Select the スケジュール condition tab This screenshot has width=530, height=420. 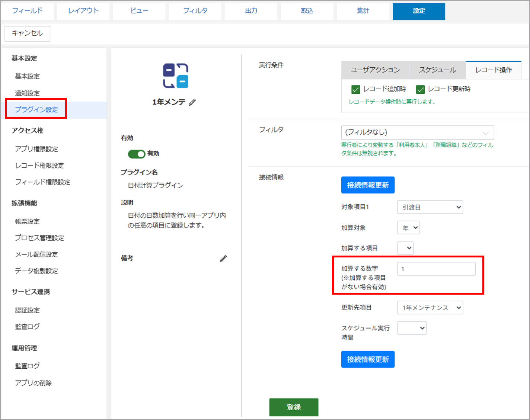(437, 70)
